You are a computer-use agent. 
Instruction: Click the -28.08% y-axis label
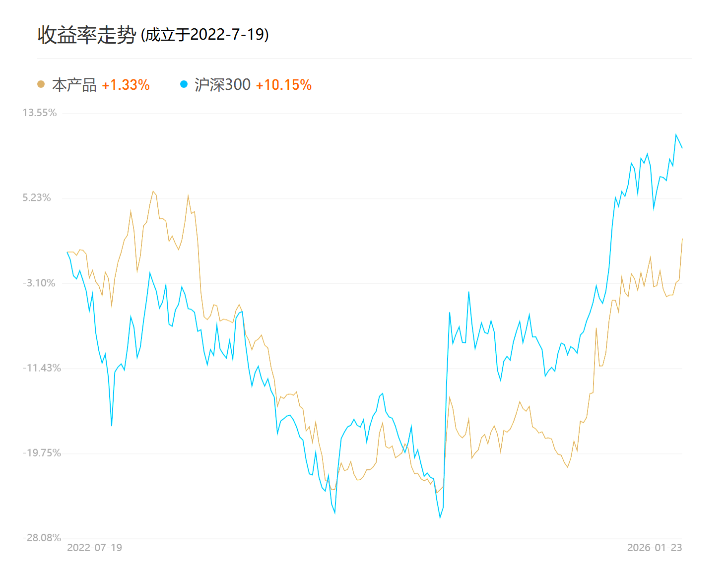[42, 538]
